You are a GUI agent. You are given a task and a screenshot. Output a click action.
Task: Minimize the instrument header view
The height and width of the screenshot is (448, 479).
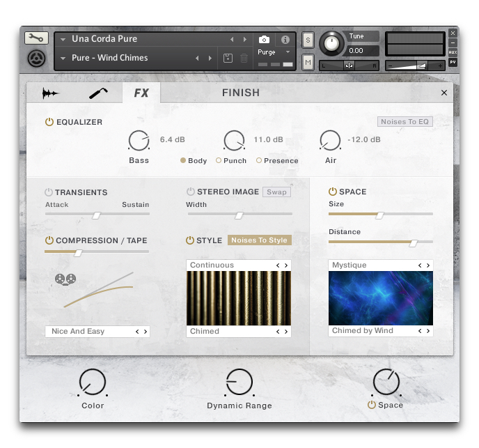[453, 43]
